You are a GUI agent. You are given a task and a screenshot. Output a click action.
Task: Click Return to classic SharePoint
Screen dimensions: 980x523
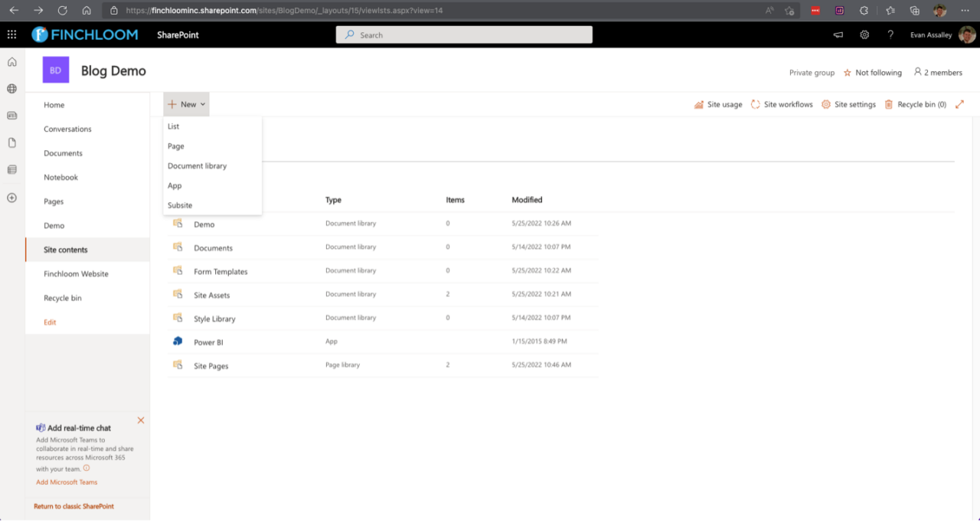coord(73,506)
